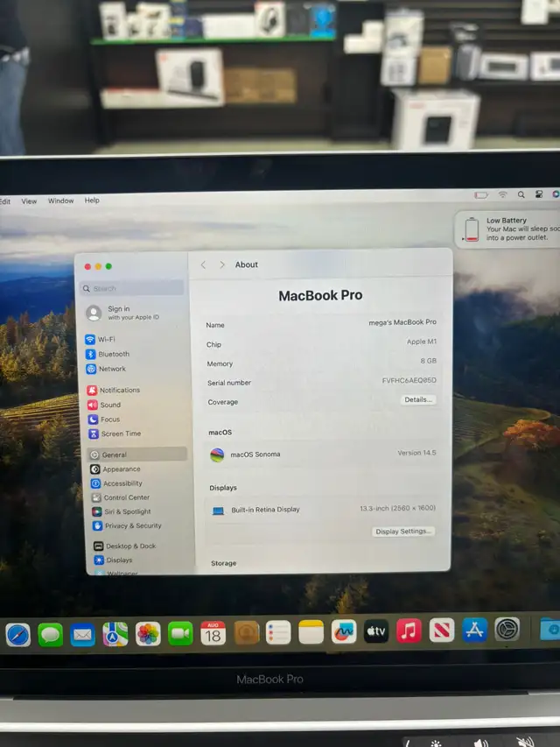Click the macOS Sonoma row icon
This screenshot has width=560, height=747.
coord(217,455)
